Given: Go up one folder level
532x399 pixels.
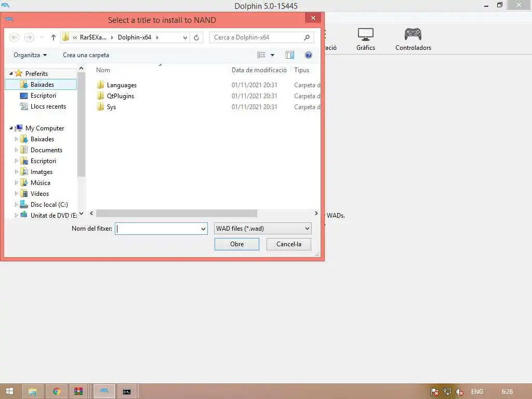Looking at the screenshot, I should point(54,37).
